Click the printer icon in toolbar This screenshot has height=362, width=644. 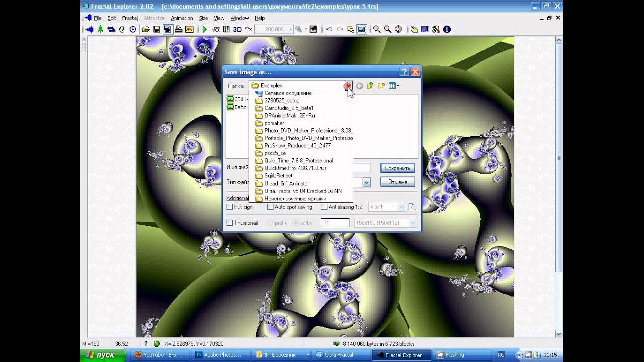(178, 29)
